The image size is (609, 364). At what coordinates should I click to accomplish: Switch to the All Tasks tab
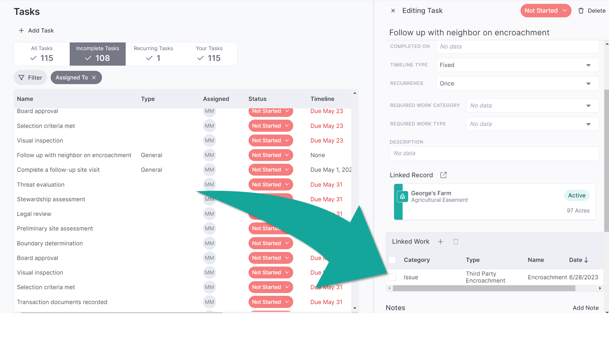coord(41,54)
